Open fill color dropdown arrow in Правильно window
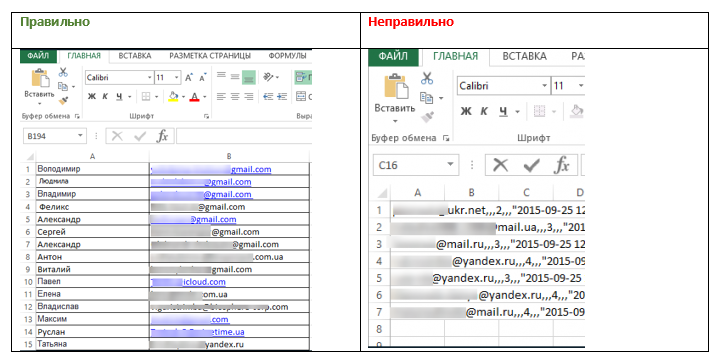Image resolution: width=725 pixels, height=361 pixels. pyautogui.click(x=184, y=97)
